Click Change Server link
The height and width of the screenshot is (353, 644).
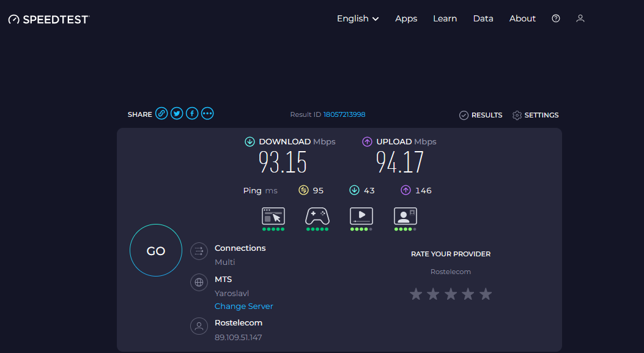click(x=243, y=306)
